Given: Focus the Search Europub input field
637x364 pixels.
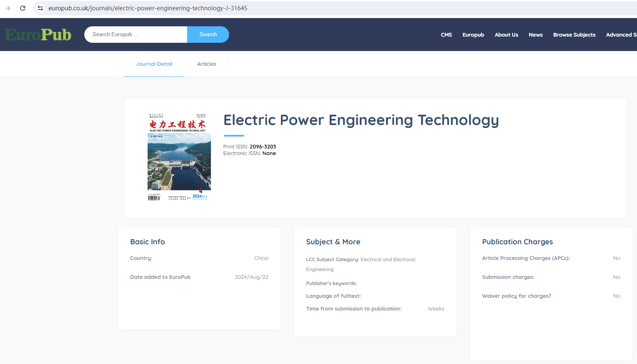Looking at the screenshot, I should 136,35.
